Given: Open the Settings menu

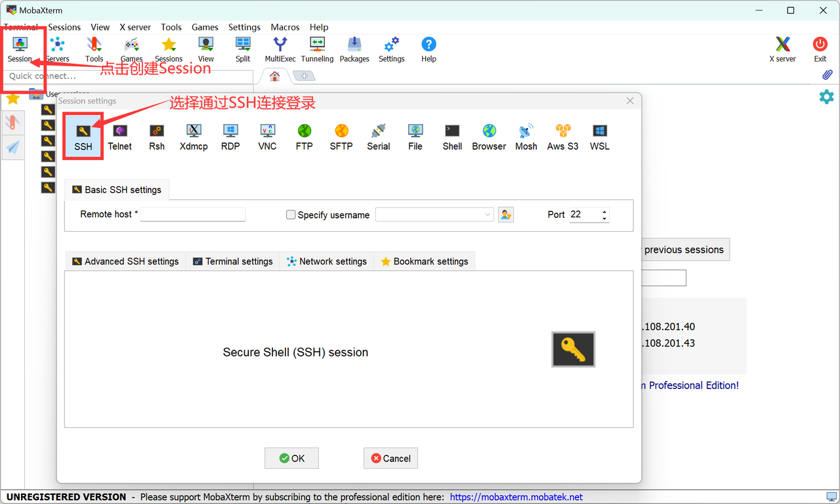Looking at the screenshot, I should click(x=245, y=27).
